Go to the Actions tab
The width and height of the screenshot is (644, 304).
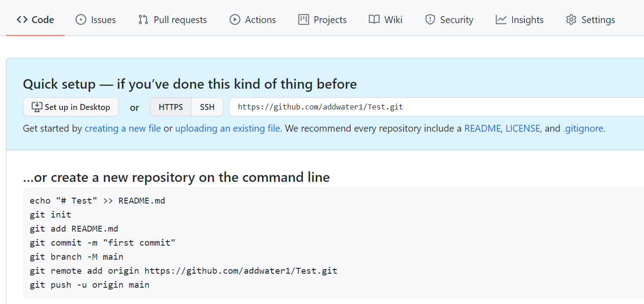pos(253,20)
